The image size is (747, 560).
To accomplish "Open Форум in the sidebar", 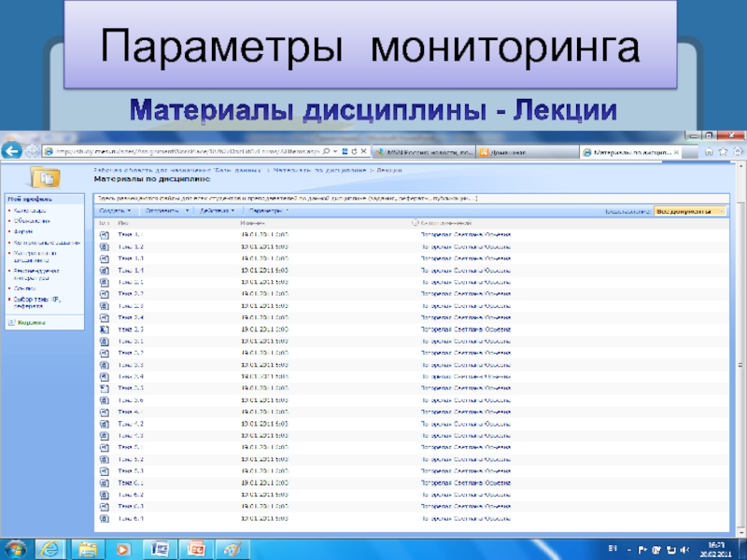I will click(22, 231).
